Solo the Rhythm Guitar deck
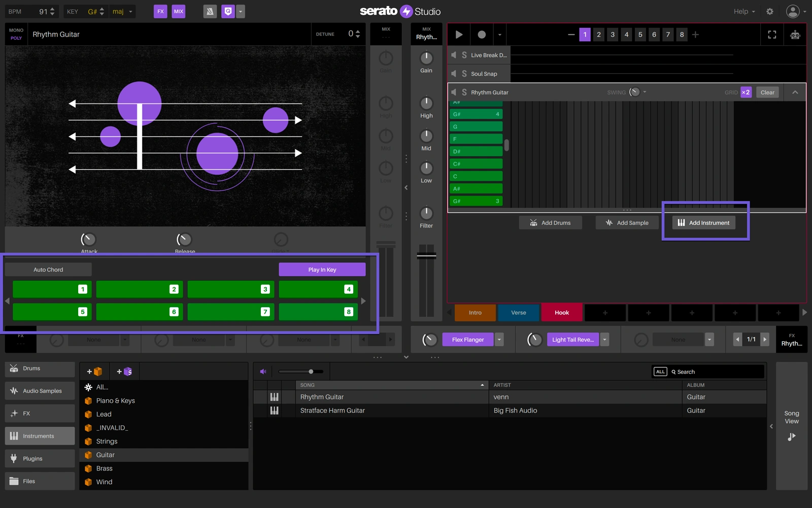This screenshot has width=812, height=508. (464, 92)
